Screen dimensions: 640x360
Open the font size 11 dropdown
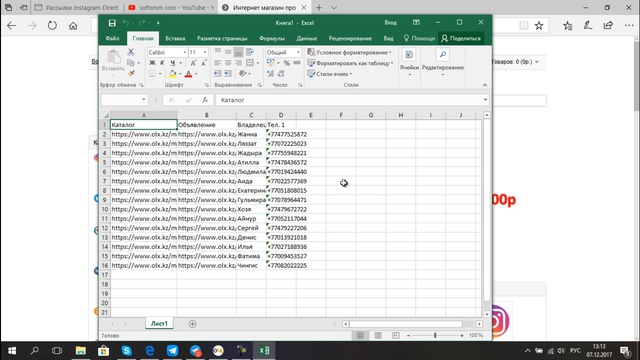coord(205,52)
